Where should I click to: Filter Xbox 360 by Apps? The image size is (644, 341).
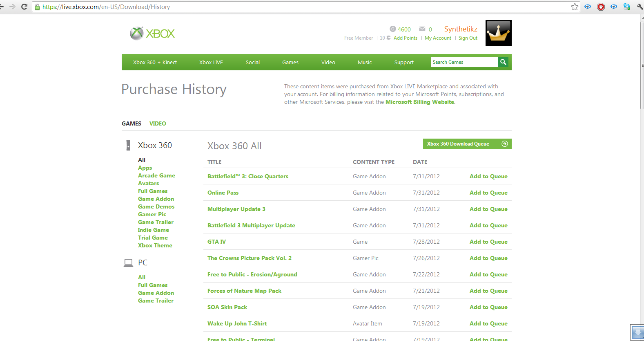(x=145, y=168)
